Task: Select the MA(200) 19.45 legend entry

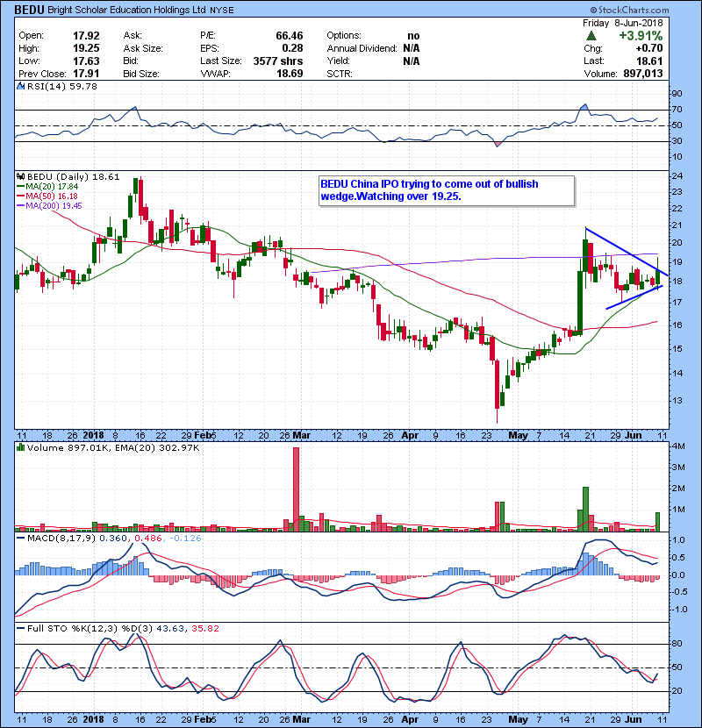Action: pos(49,205)
